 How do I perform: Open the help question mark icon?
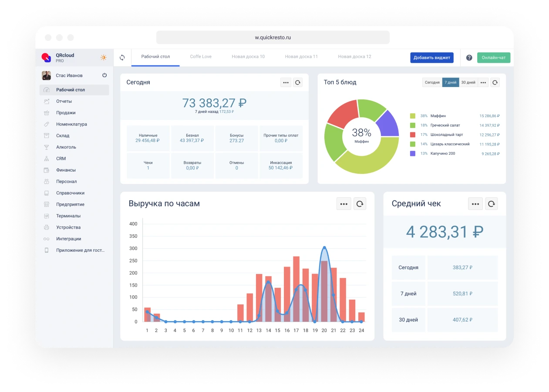[x=469, y=57]
